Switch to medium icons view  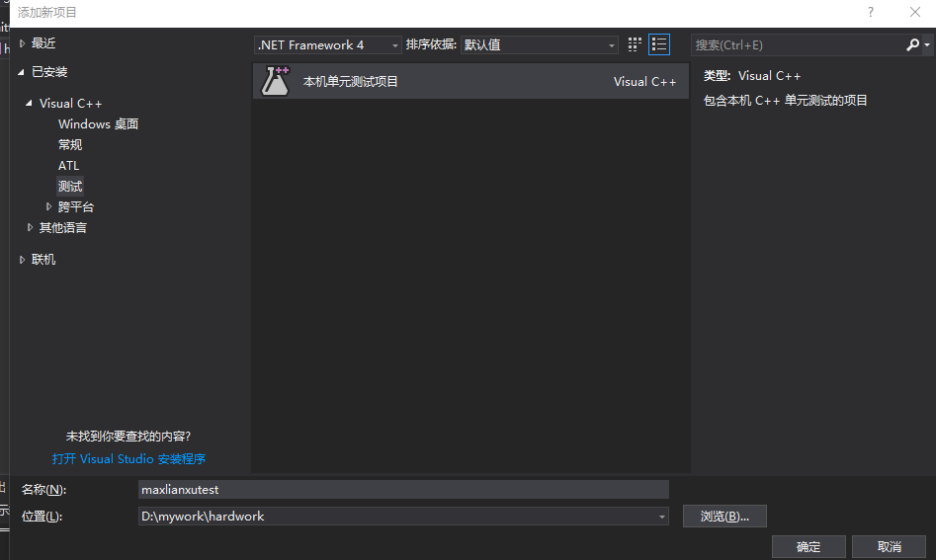[x=635, y=44]
